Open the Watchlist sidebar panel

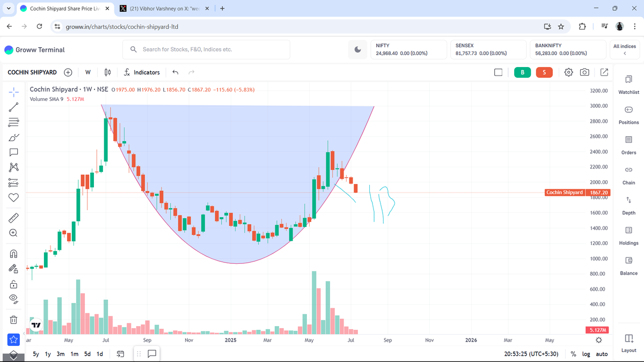click(628, 85)
